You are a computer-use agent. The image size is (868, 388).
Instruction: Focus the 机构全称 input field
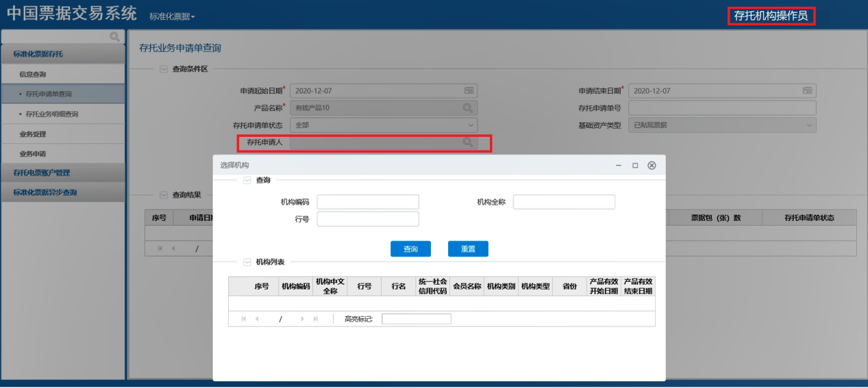(564, 202)
